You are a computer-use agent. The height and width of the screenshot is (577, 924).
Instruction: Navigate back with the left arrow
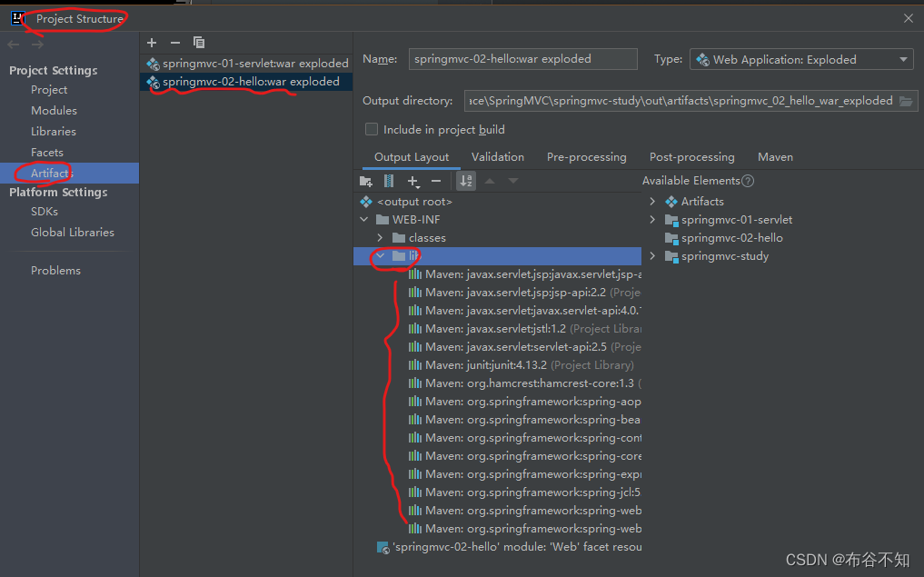tap(14, 45)
